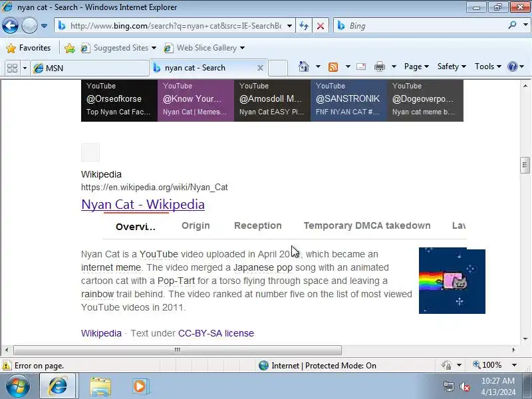Open the tab list dropdown arrow
The width and height of the screenshot is (532, 399).
pyautogui.click(x=25, y=68)
